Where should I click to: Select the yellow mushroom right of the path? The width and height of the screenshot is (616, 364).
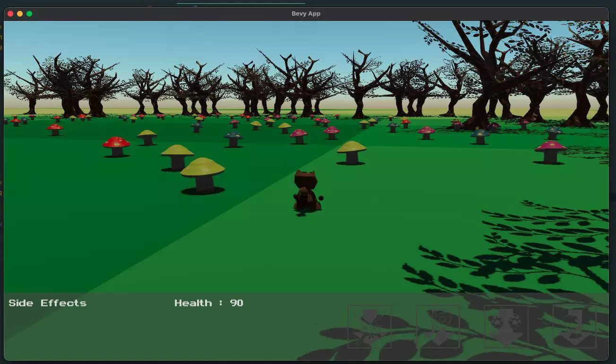pyautogui.click(x=351, y=152)
